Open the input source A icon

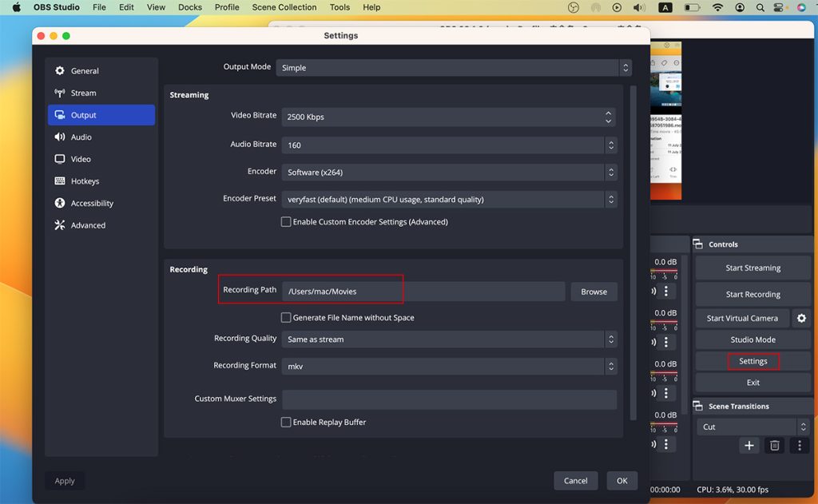pyautogui.click(x=665, y=7)
